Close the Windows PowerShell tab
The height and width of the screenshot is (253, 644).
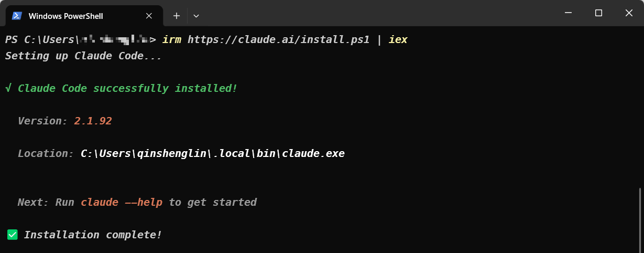[149, 16]
